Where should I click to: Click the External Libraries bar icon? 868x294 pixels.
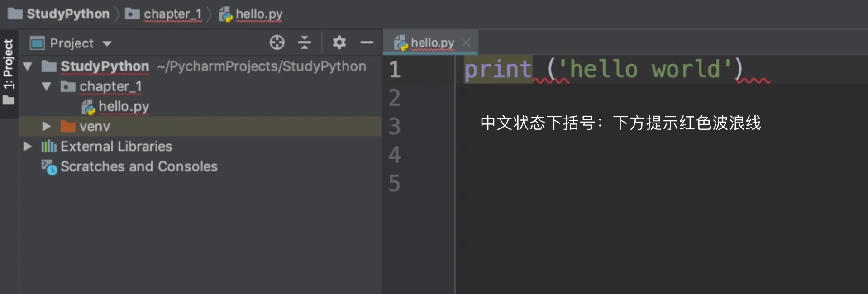pos(49,147)
